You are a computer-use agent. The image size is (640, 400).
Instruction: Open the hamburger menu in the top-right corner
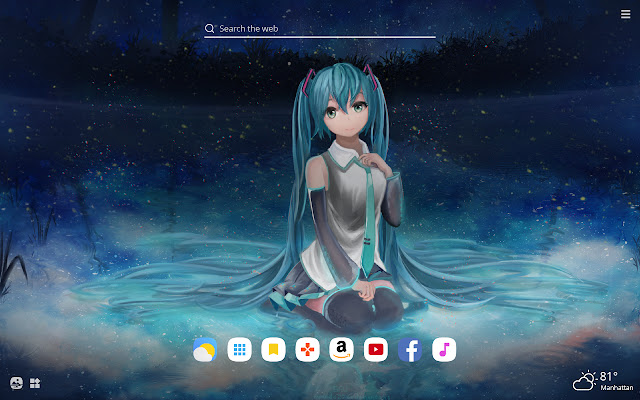coord(625,14)
